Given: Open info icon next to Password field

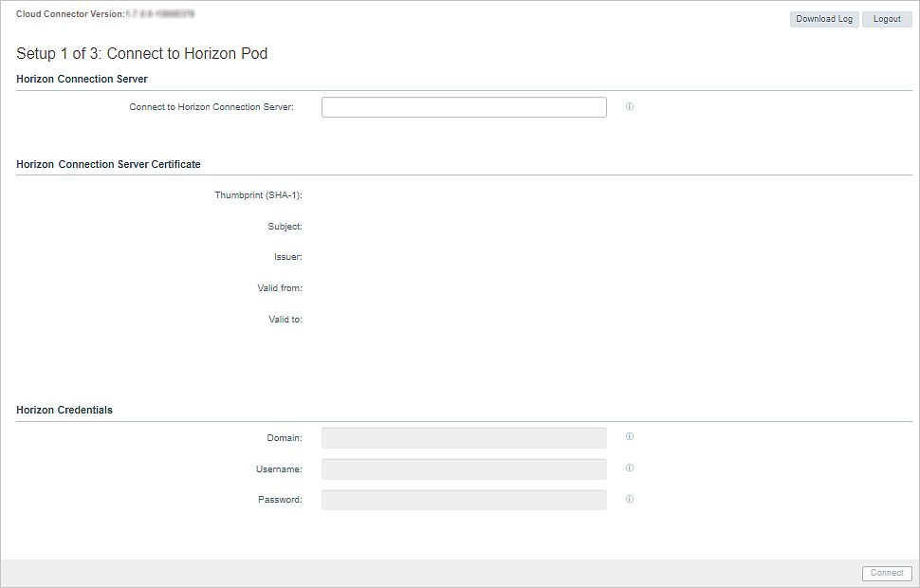Looking at the screenshot, I should click(630, 500).
